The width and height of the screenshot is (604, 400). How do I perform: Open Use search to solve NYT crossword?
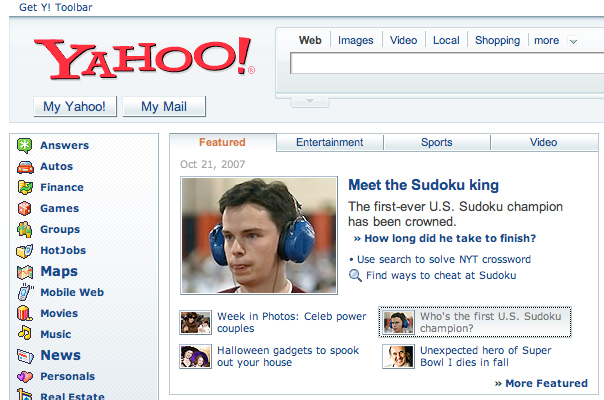(x=444, y=259)
